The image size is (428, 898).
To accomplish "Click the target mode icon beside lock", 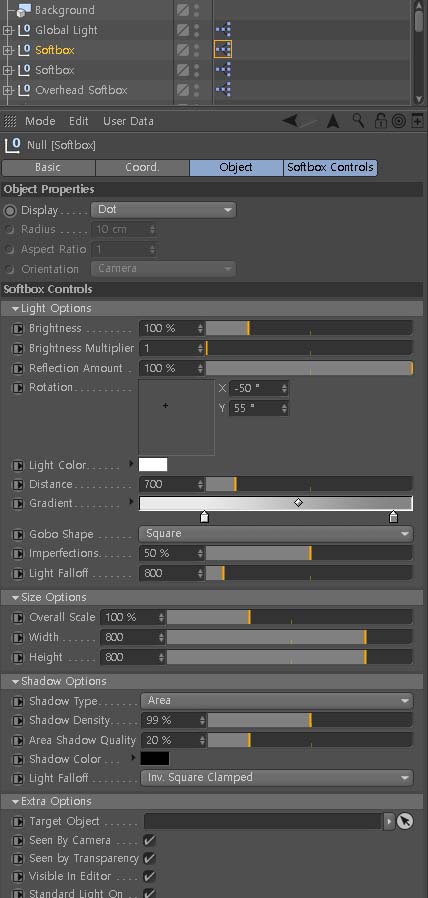I will click(399, 121).
